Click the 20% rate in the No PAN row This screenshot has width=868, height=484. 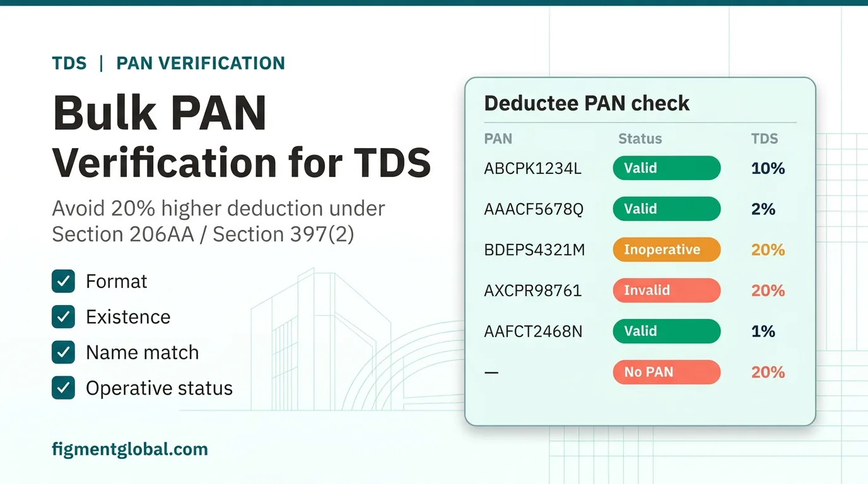click(x=768, y=372)
